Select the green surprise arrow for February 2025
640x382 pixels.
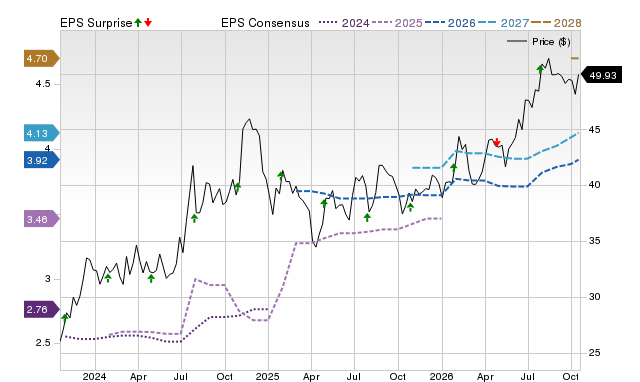(x=281, y=176)
